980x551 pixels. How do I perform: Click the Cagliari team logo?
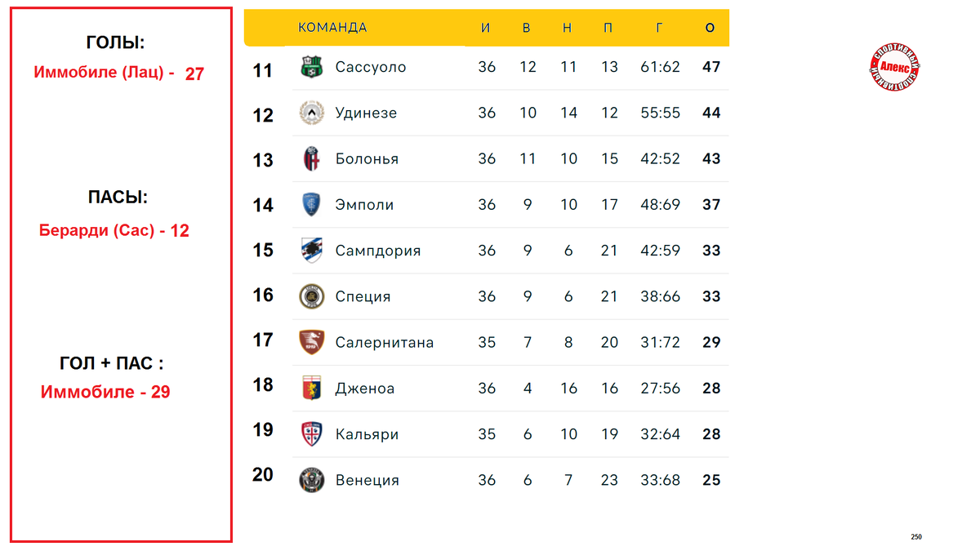tap(312, 433)
